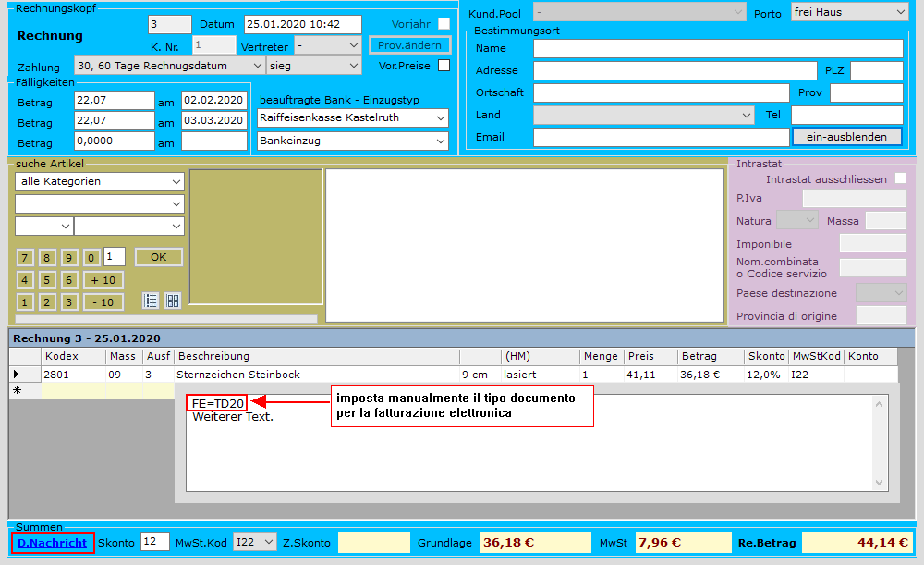Switch article results to grid view
Screen dimensions: 924x565
pos(173,301)
